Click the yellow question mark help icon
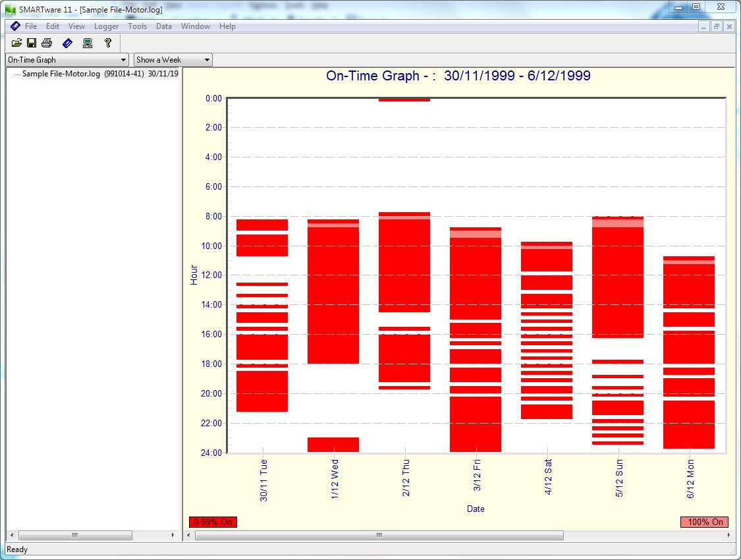Viewport: 741px width, 560px height. point(108,43)
